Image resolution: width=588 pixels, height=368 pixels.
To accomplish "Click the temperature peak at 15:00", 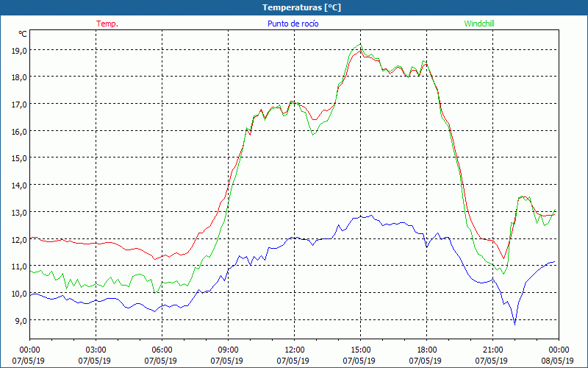I will pyautogui.click(x=360, y=51).
